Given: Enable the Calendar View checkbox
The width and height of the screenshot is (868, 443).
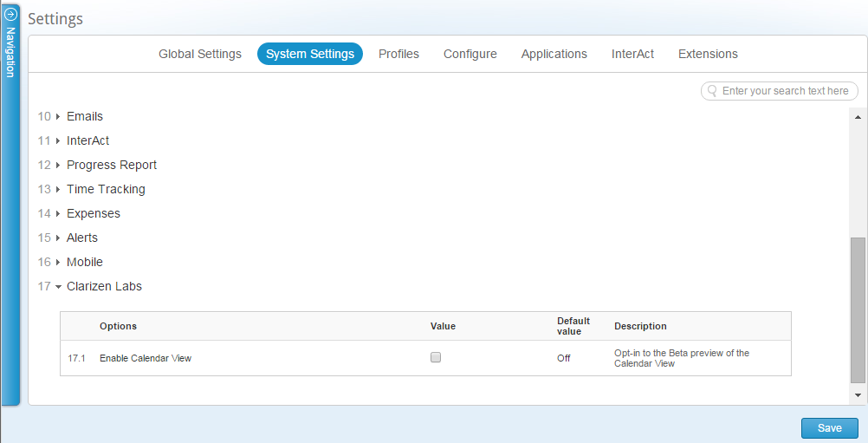Looking at the screenshot, I should click(x=436, y=357).
